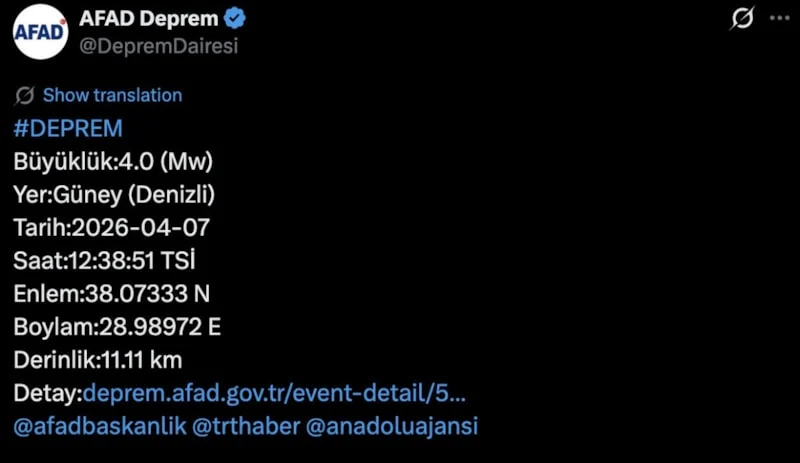
Task: Click the Derinlik 11.11 km text line
Action: [x=98, y=360]
